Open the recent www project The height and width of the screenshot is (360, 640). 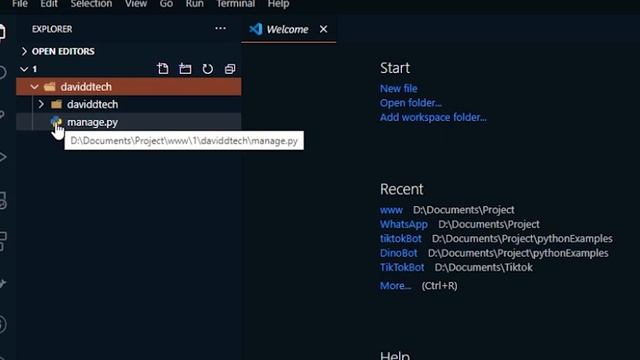pyautogui.click(x=391, y=210)
